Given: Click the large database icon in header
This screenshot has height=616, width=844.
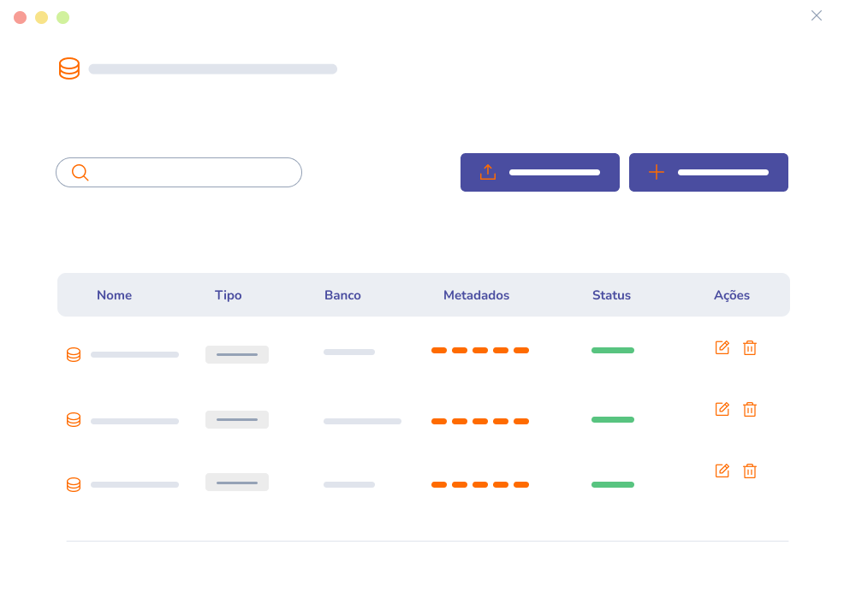Looking at the screenshot, I should click(69, 68).
